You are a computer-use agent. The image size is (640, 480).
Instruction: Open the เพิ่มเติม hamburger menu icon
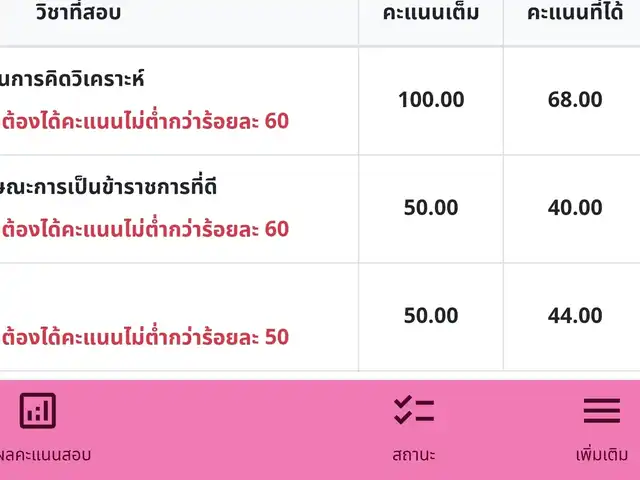[601, 410]
